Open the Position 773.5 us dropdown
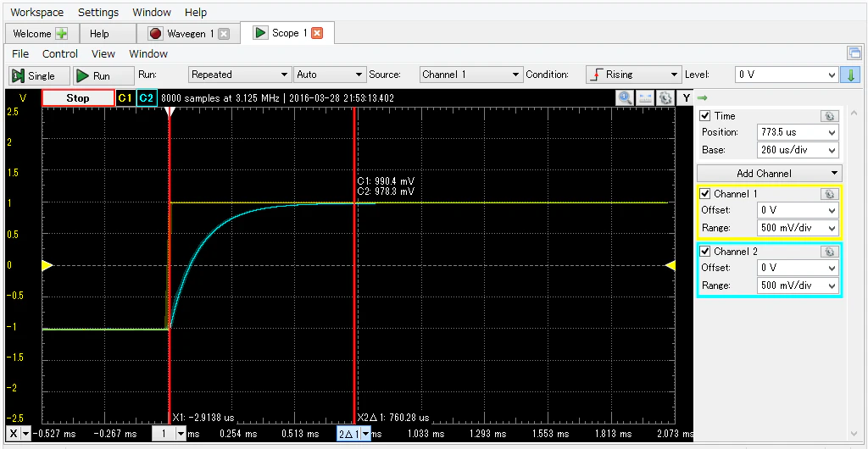This screenshot has height=449, width=868. coord(797,132)
